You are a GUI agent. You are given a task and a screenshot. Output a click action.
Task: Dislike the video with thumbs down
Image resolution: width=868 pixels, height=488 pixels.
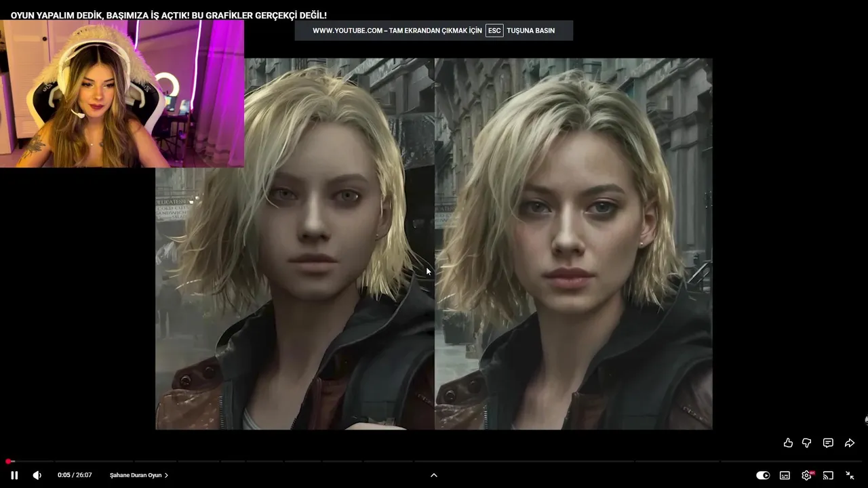(807, 443)
